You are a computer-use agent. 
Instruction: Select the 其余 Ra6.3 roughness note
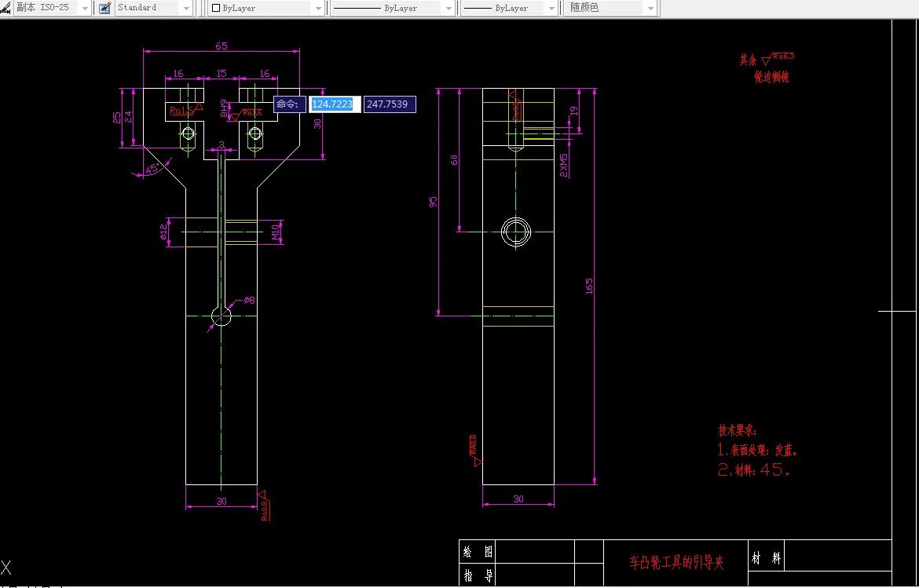click(x=767, y=59)
